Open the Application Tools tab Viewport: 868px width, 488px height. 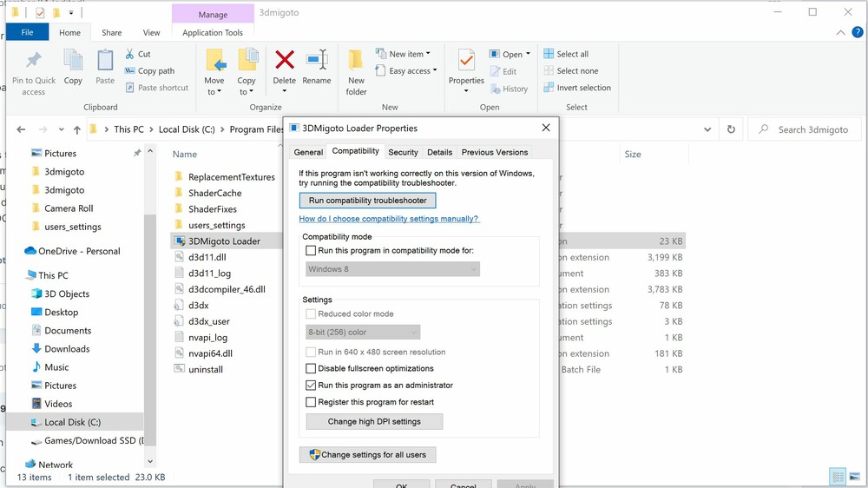click(213, 33)
